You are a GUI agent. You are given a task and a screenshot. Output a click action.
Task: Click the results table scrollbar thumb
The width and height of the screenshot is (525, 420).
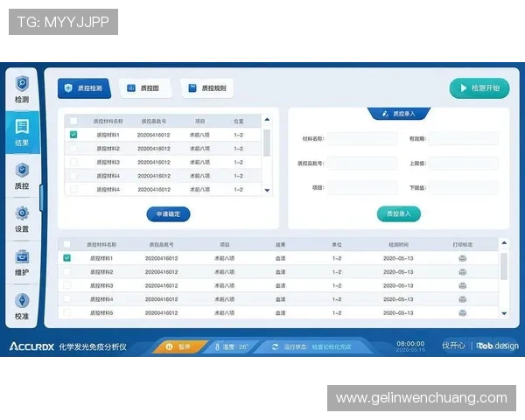(504, 266)
